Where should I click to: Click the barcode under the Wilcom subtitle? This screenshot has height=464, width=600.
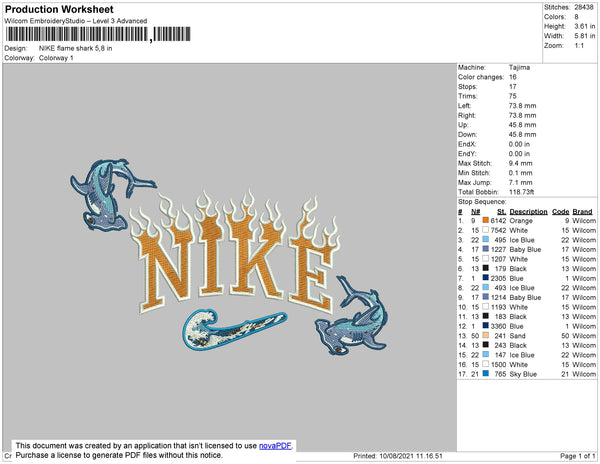98,34
